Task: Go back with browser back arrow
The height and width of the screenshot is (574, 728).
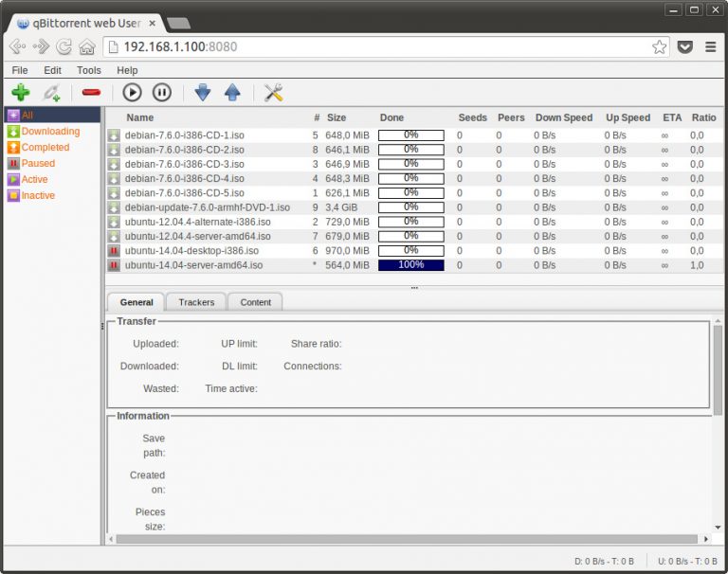Action: (18, 46)
